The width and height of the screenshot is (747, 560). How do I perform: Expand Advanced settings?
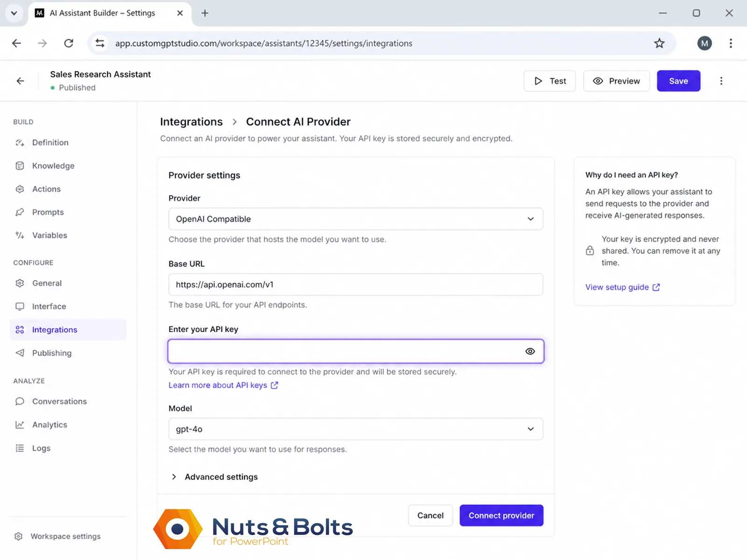pos(215,477)
